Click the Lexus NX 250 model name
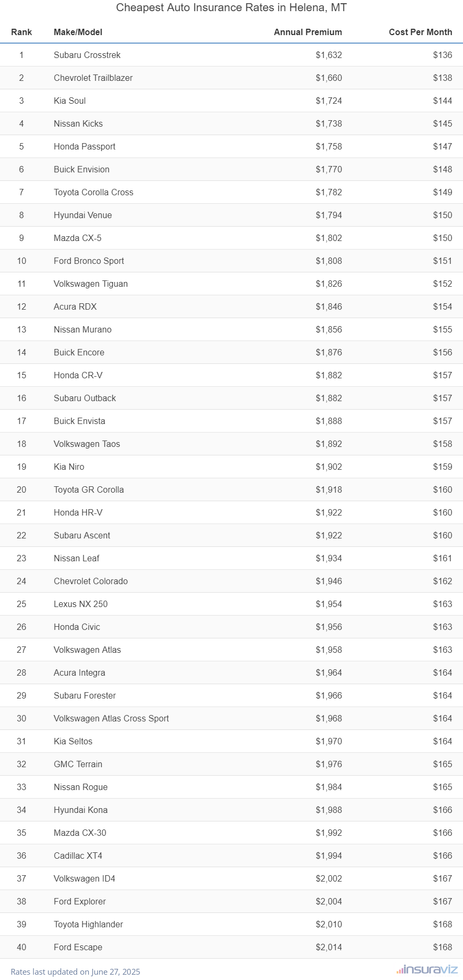Viewport: 463px width, 980px height. (x=81, y=604)
